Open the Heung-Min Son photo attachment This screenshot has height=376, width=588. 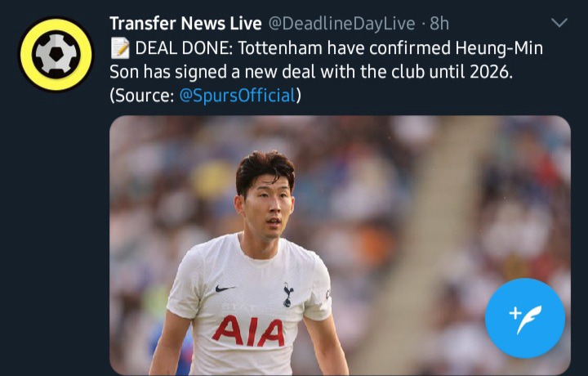click(x=340, y=245)
